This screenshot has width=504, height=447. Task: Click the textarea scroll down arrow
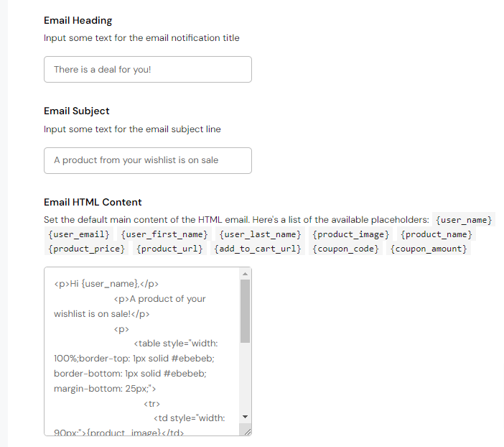pos(245,417)
